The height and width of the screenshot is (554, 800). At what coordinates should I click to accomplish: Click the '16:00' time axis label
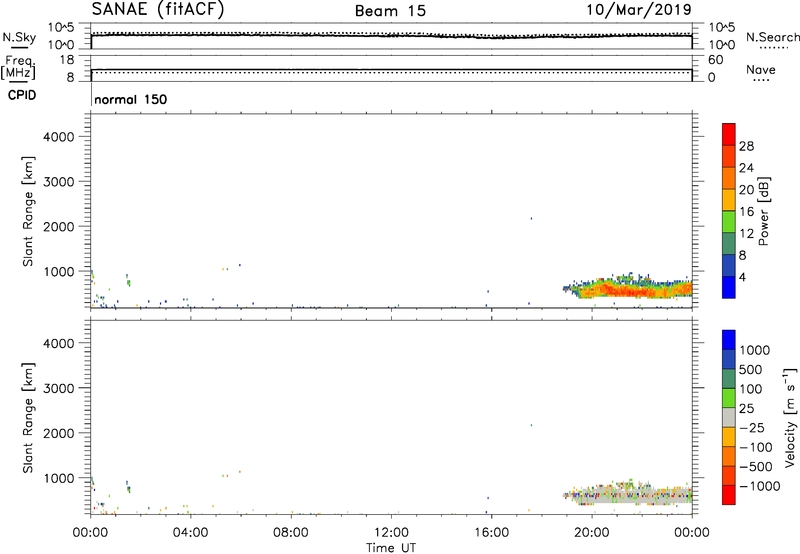[491, 533]
